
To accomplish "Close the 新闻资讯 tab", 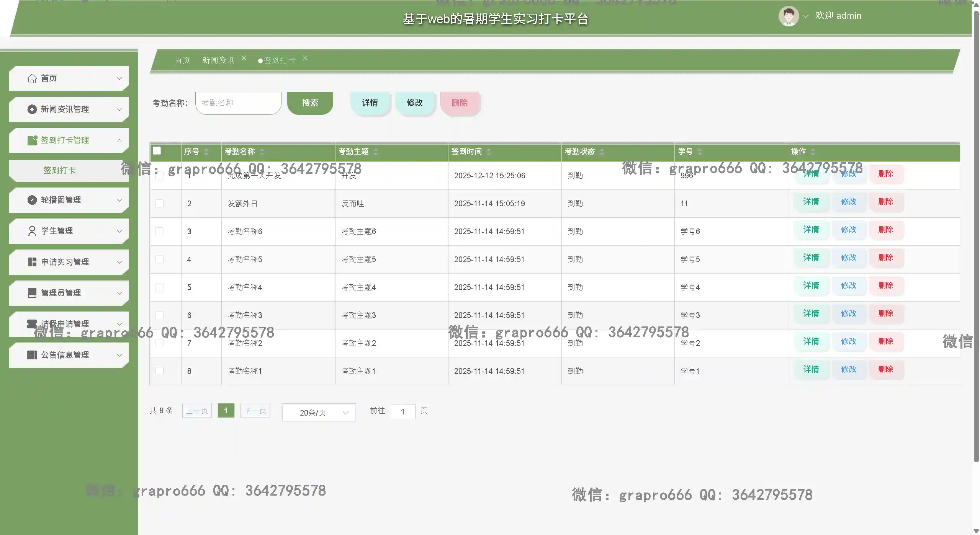I will [244, 58].
